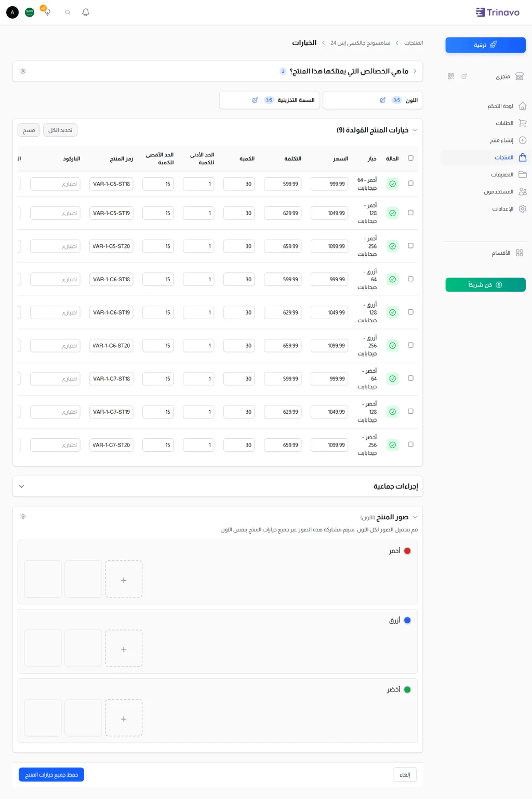The width and height of the screenshot is (532, 799).
Task: Toggle status icon for VAR-1-C6-ST18 row
Action: [x=393, y=280]
